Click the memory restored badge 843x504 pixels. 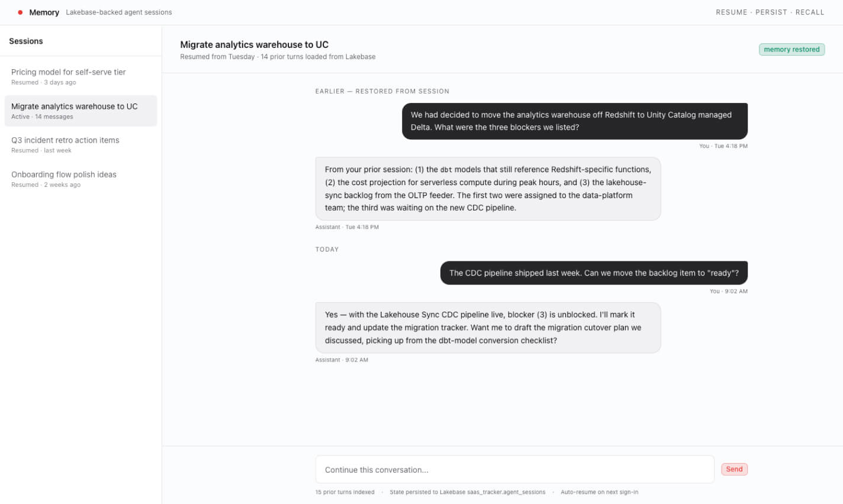pyautogui.click(x=791, y=50)
